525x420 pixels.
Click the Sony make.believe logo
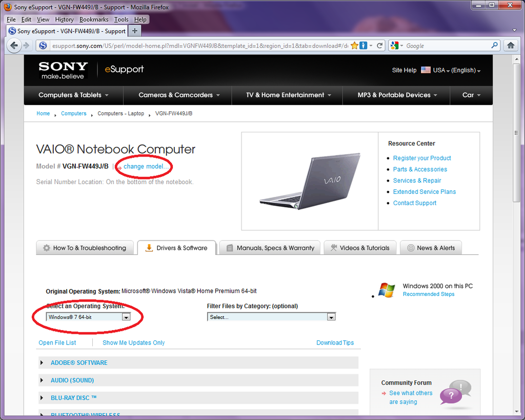(63, 70)
